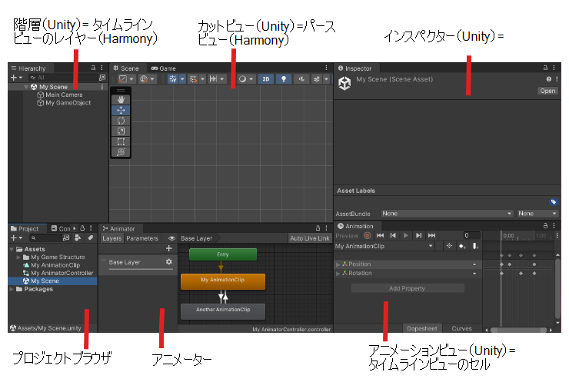This screenshot has height=392, width=569.
Task: Click the Add Keyframe icon in Animation
Action: (462, 246)
